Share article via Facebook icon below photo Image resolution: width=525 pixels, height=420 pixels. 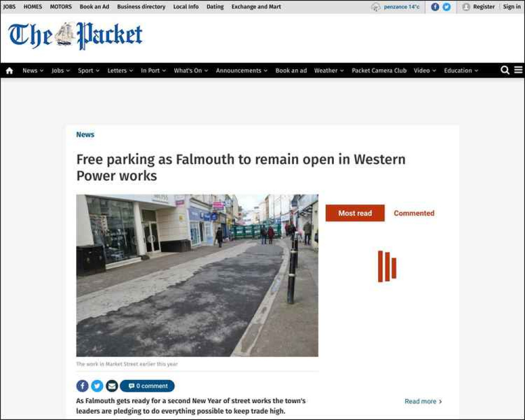click(82, 386)
